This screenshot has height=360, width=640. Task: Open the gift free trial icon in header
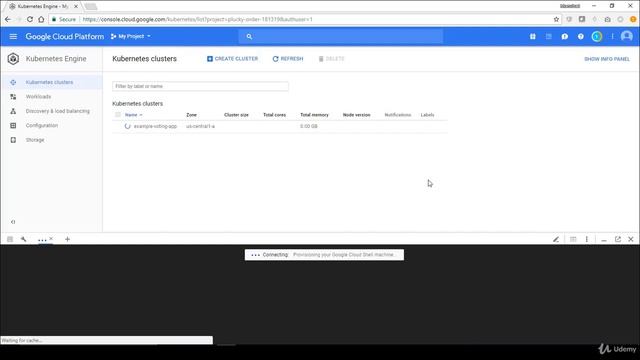tap(533, 36)
